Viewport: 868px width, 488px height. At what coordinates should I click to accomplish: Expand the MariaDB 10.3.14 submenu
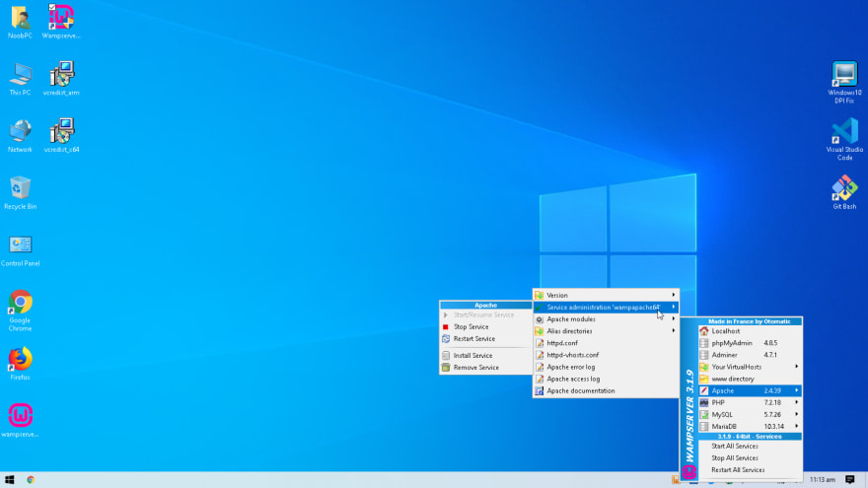pos(750,427)
